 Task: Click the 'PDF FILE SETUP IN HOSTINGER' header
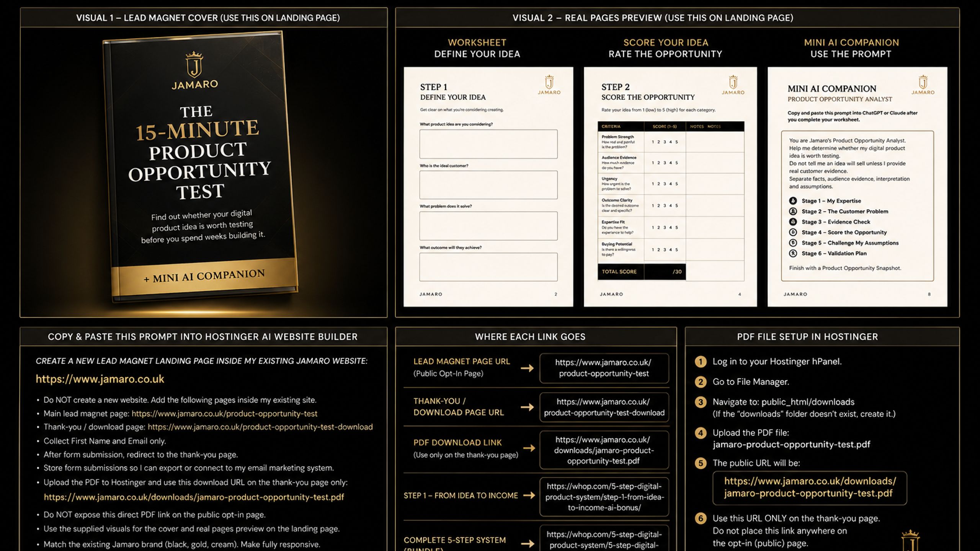[808, 337]
